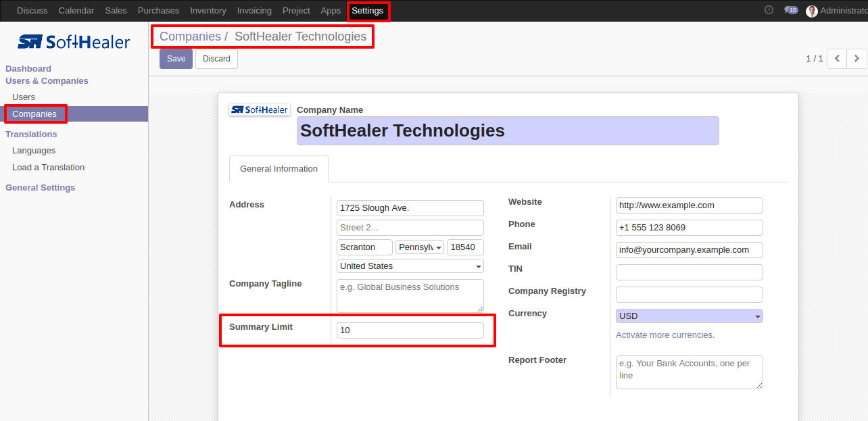Open Load a Translation in sidebar
The image size is (868, 421).
pyautogui.click(x=48, y=168)
